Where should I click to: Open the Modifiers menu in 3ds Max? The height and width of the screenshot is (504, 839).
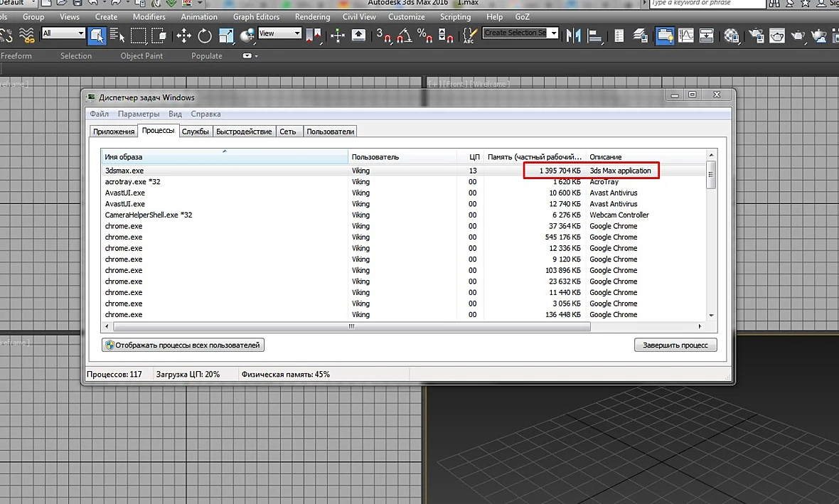[149, 16]
